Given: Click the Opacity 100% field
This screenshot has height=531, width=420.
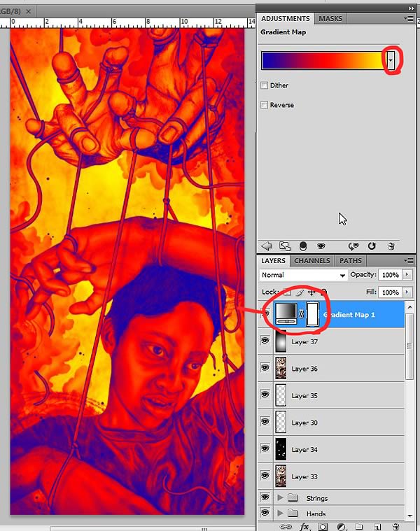Looking at the screenshot, I should [x=390, y=275].
